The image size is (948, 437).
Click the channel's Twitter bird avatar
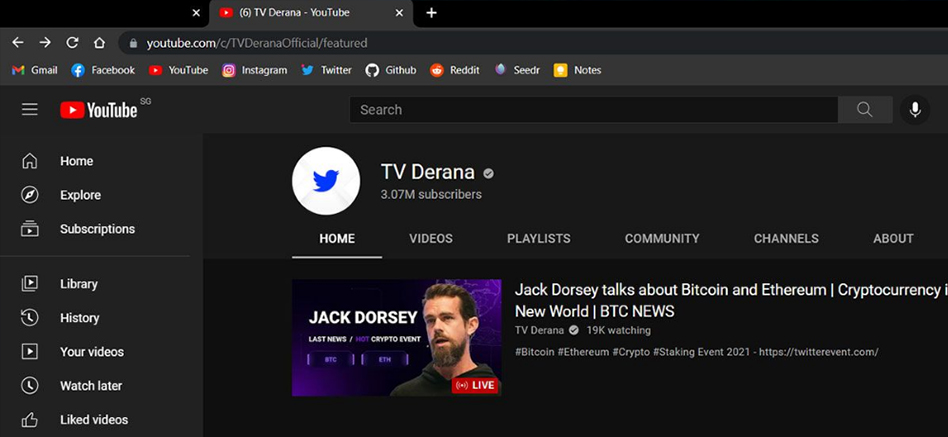[x=326, y=181]
